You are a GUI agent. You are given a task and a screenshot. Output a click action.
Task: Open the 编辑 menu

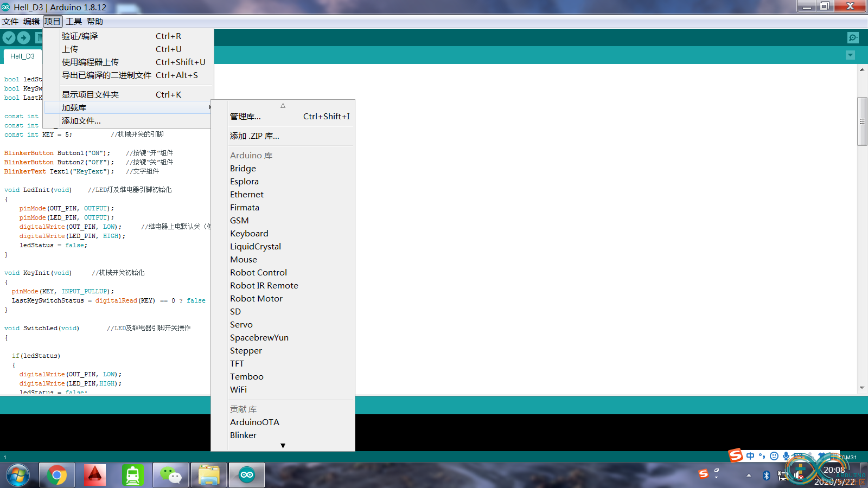31,22
